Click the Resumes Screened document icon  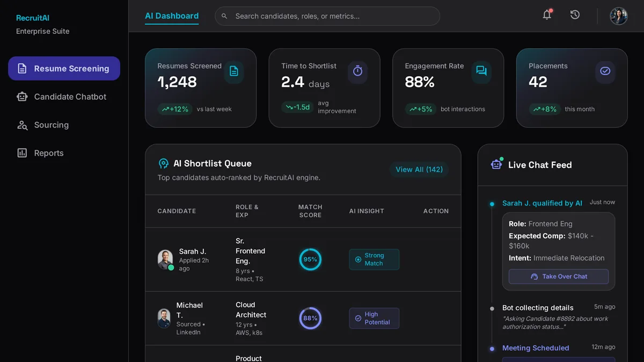234,71
